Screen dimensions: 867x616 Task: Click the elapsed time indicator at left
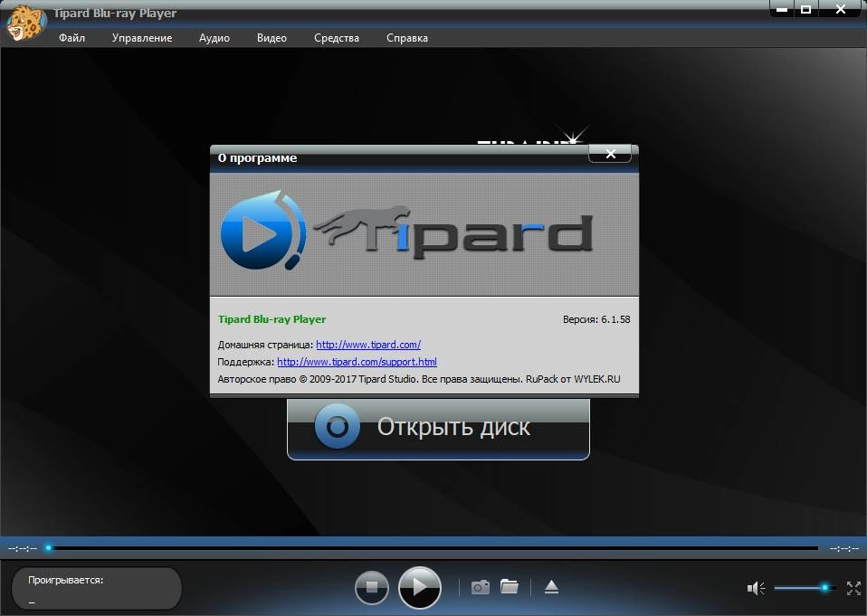[23, 548]
